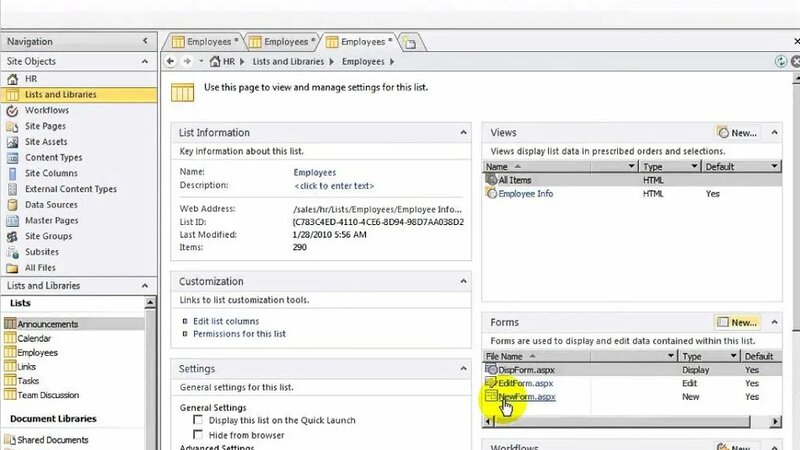Open Views Default column filter dropdown

(x=774, y=166)
